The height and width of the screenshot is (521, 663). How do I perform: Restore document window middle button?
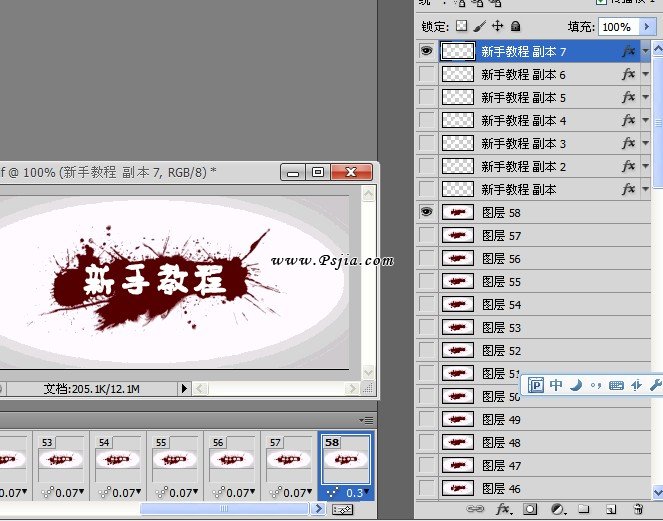[x=318, y=172]
